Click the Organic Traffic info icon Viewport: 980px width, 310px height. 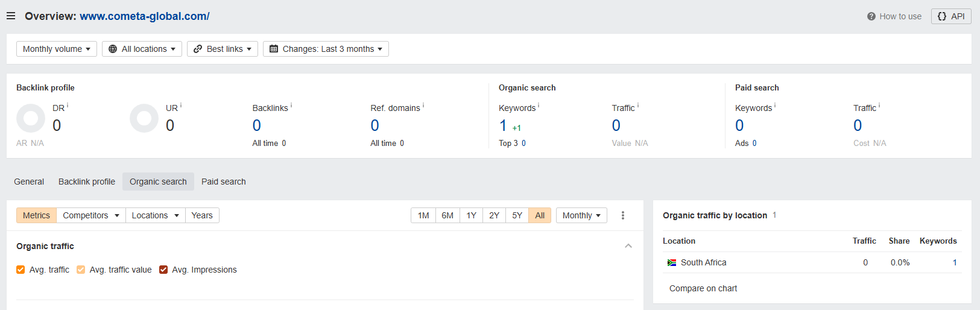[x=638, y=106]
